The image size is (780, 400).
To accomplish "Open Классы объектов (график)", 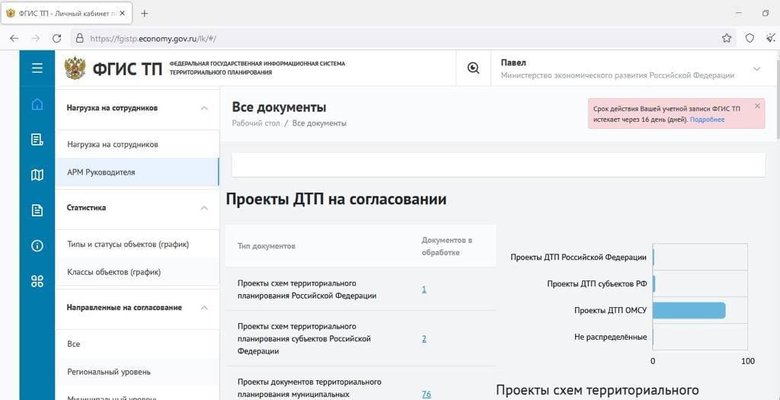I will [x=137, y=272].
